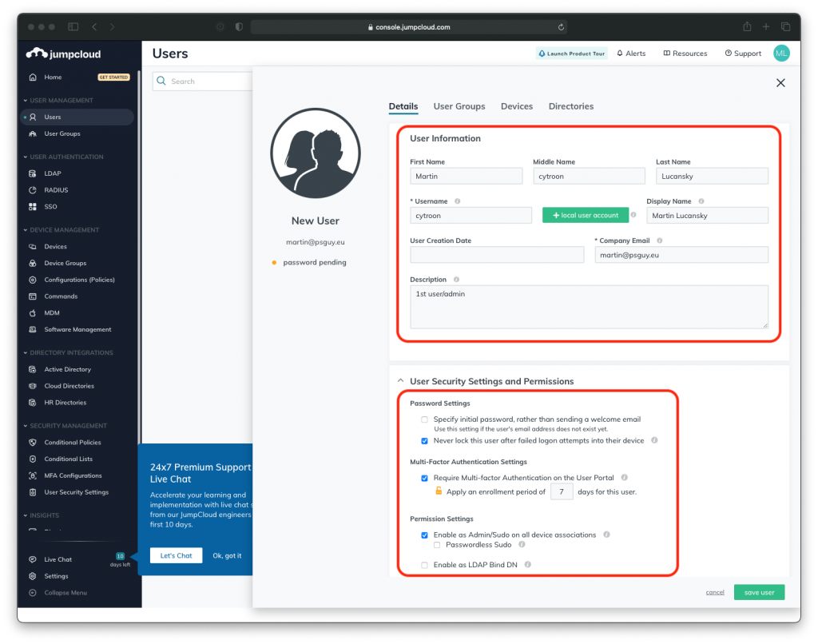Click the local user account button
The width and height of the screenshot is (818, 644).
[586, 215]
